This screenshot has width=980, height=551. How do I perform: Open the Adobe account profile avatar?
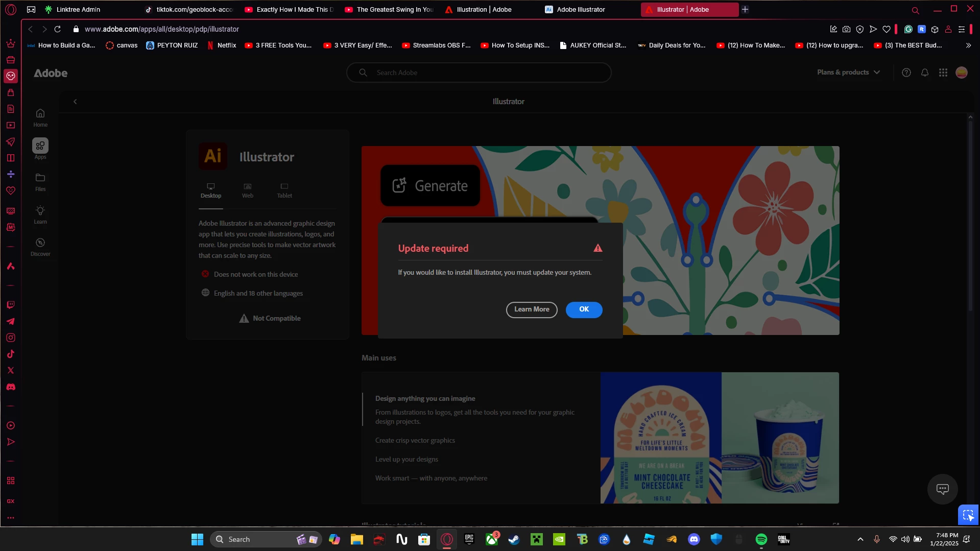coord(962,73)
